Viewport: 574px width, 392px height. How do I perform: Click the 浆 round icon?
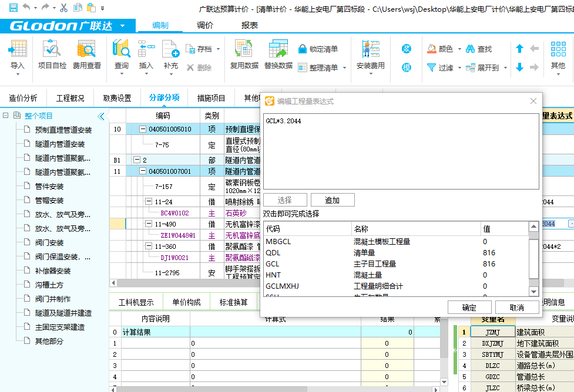click(x=407, y=49)
